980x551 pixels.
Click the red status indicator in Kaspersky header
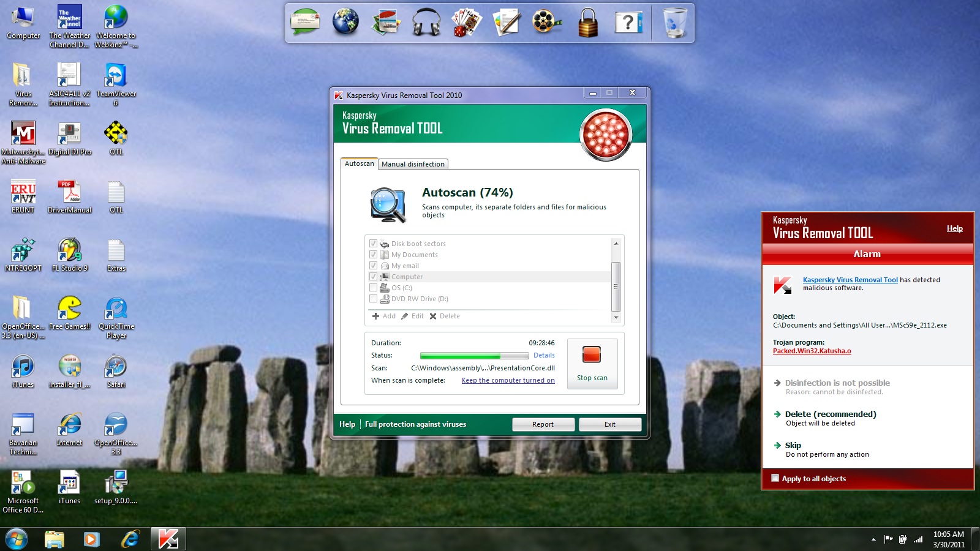coord(606,135)
